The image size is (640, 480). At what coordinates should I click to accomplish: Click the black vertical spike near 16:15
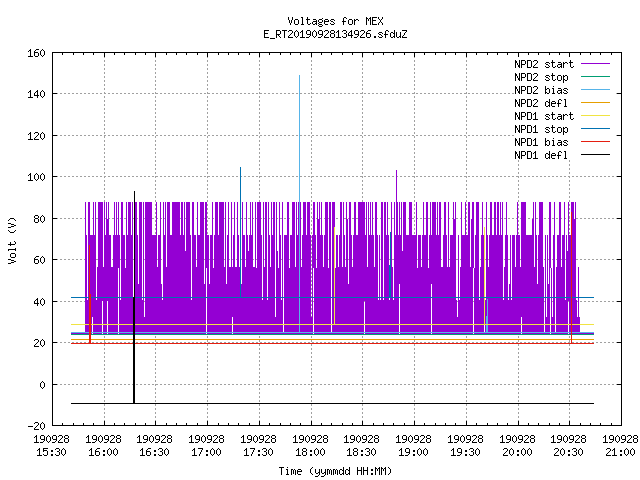click(134, 297)
